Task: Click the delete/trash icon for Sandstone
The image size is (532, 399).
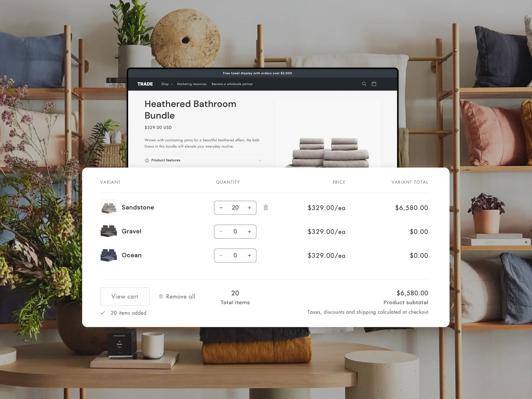Action: coord(266,207)
